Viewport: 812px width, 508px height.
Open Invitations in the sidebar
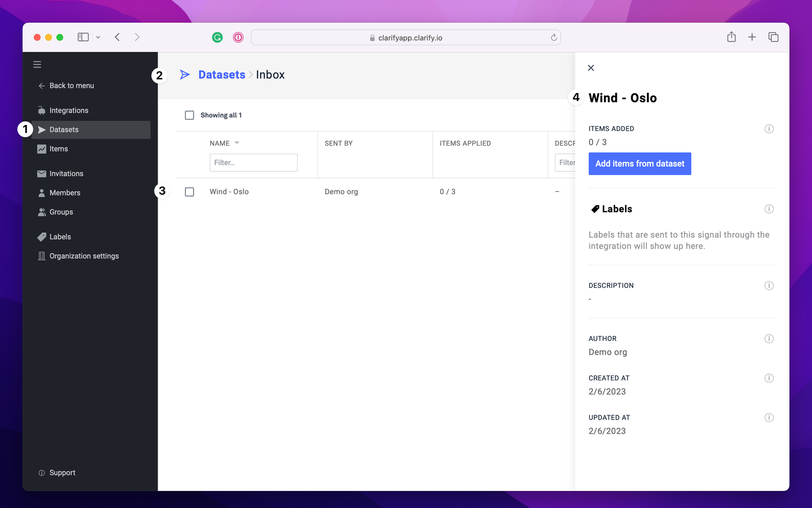click(x=61, y=173)
